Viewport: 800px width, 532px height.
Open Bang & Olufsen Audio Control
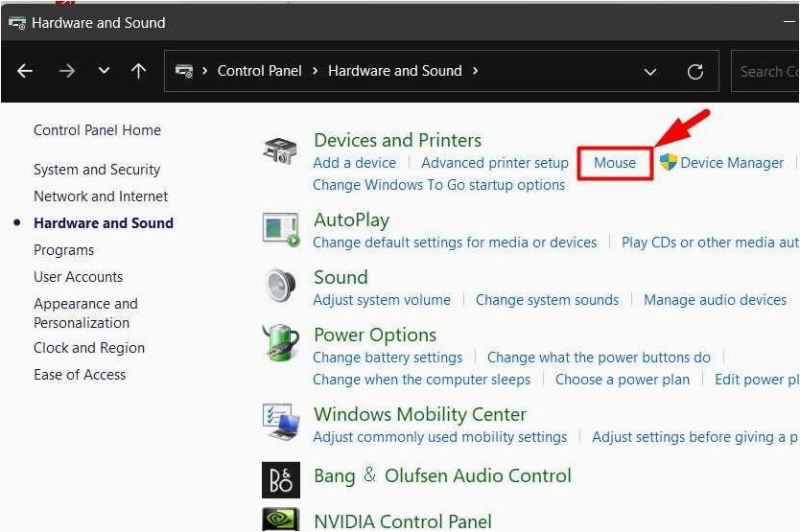[442, 475]
